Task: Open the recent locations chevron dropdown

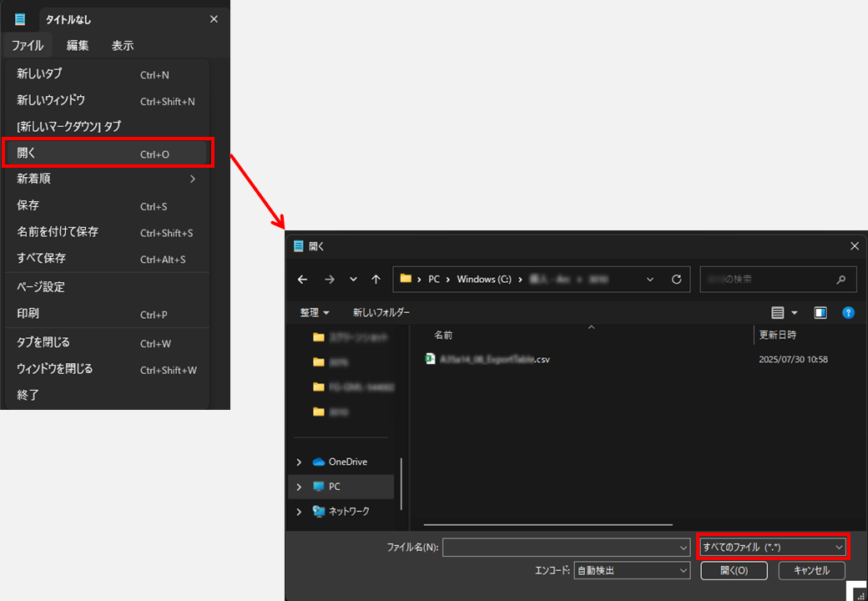Action: pyautogui.click(x=353, y=280)
